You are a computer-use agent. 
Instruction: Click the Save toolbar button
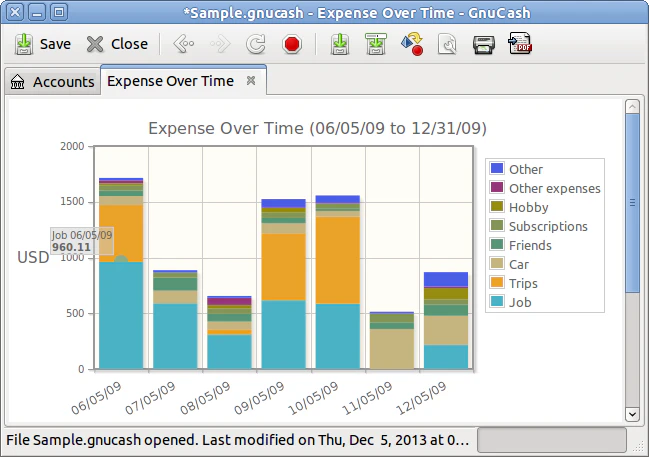pos(43,44)
